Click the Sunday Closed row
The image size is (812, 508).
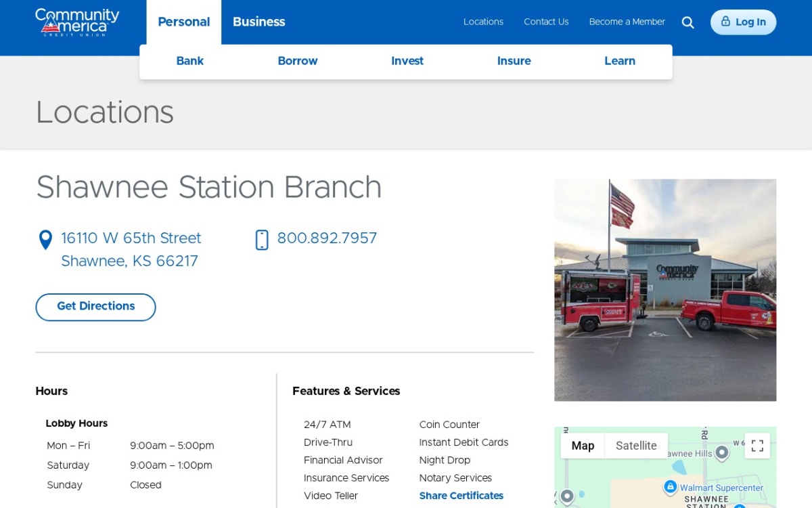pyautogui.click(x=104, y=485)
